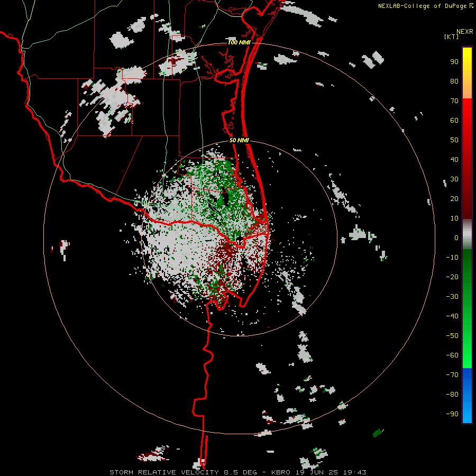This screenshot has height=476, width=476.
Task: Click the NEXR label above the color scale
Action: 465,32
